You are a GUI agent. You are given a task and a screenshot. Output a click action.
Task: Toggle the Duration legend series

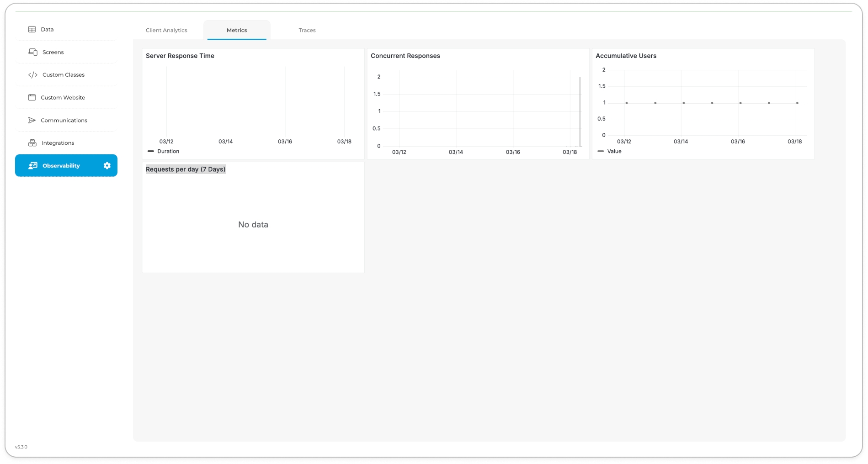click(x=164, y=151)
